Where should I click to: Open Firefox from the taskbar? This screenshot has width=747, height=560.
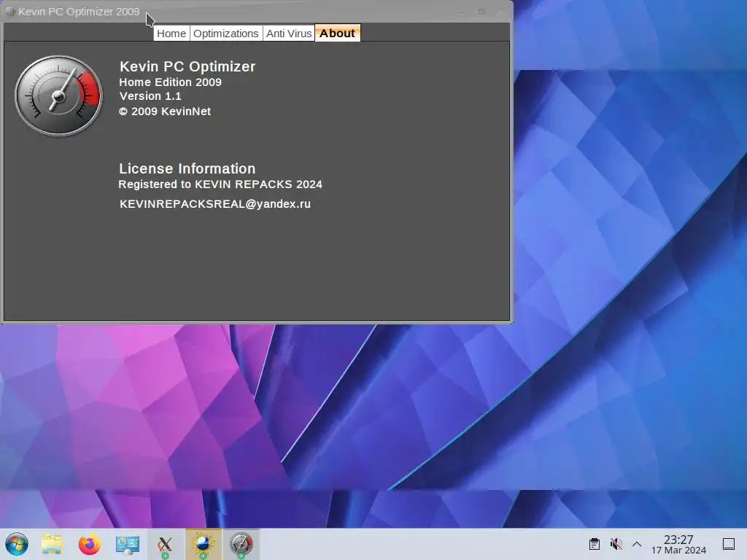coord(89,544)
